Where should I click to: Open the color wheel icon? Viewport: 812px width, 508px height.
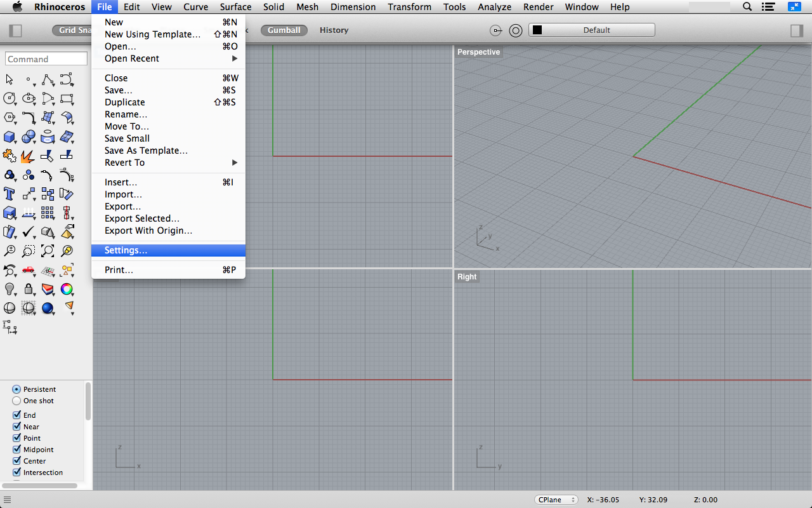[x=67, y=289]
